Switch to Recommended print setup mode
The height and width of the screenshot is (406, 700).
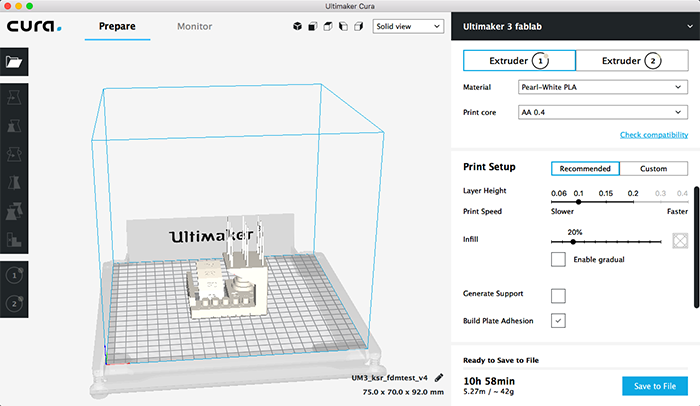[585, 168]
